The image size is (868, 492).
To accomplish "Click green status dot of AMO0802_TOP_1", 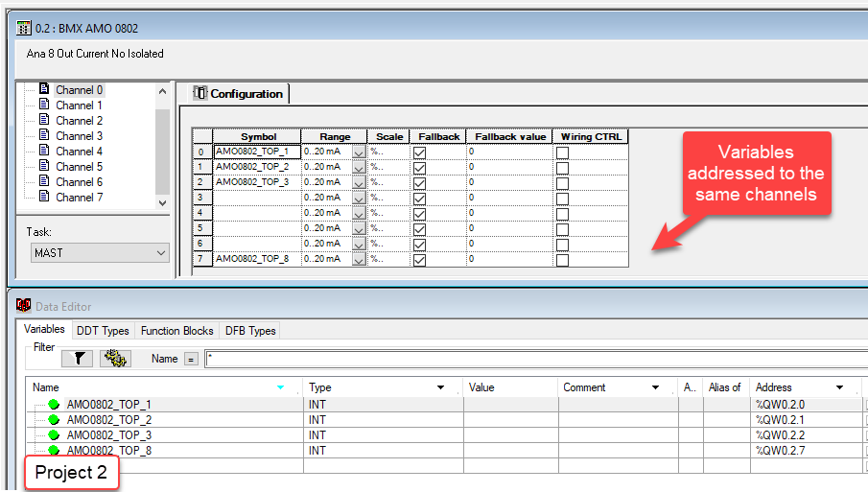I will 54,405.
